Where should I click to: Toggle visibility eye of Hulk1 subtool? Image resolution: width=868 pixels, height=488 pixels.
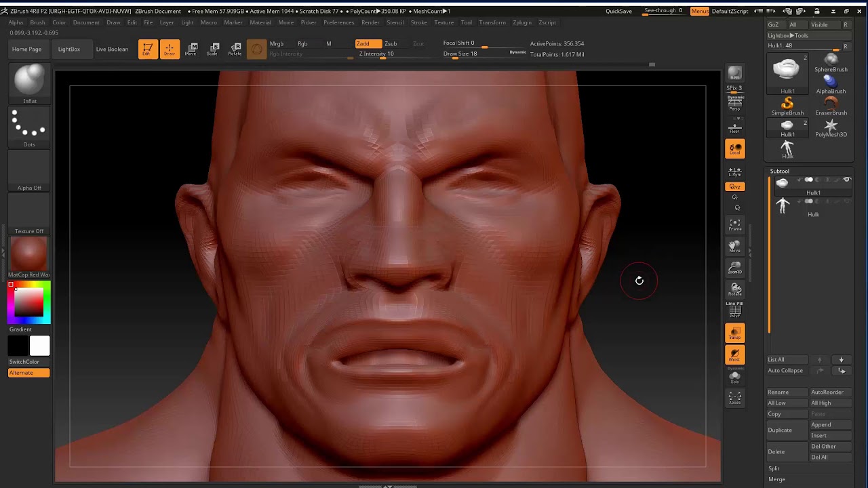point(846,180)
